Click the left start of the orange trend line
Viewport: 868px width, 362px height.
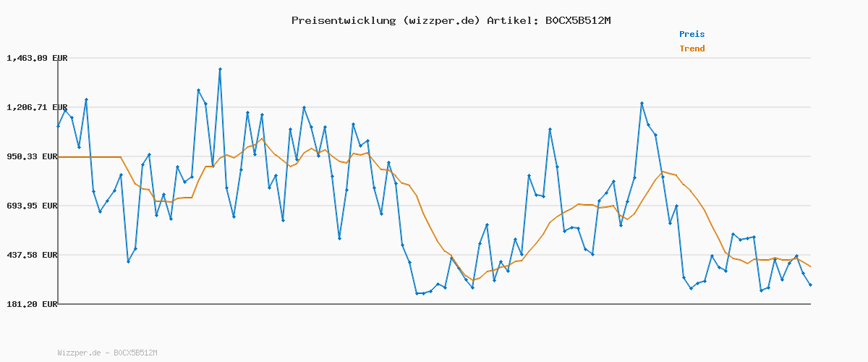(59, 157)
